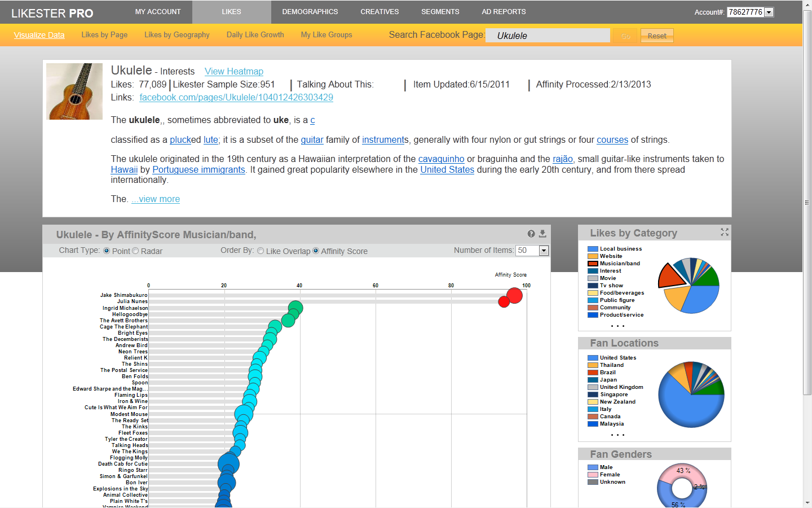Follow the United States link in text

tap(447, 170)
